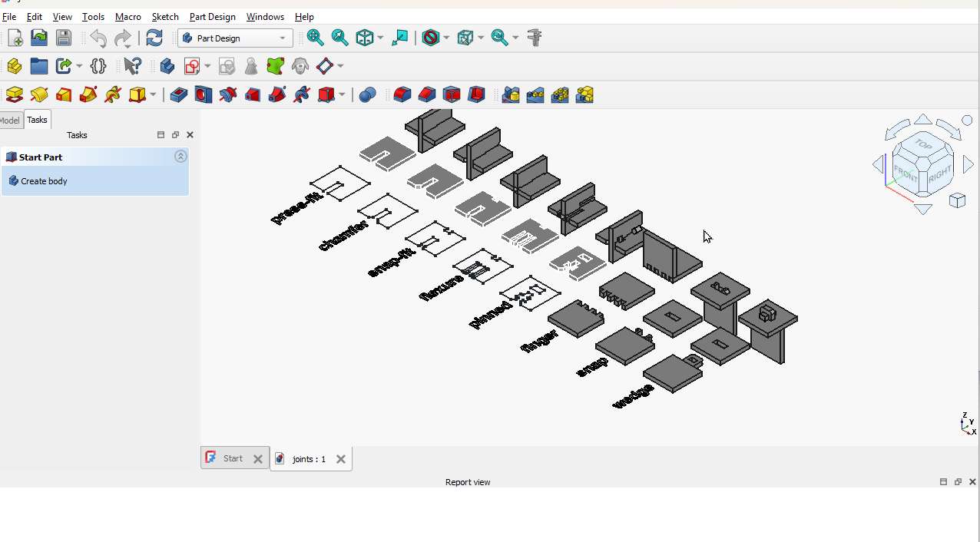Image resolution: width=980 pixels, height=542 pixels.
Task: Click the What's This help icon
Action: click(x=132, y=66)
